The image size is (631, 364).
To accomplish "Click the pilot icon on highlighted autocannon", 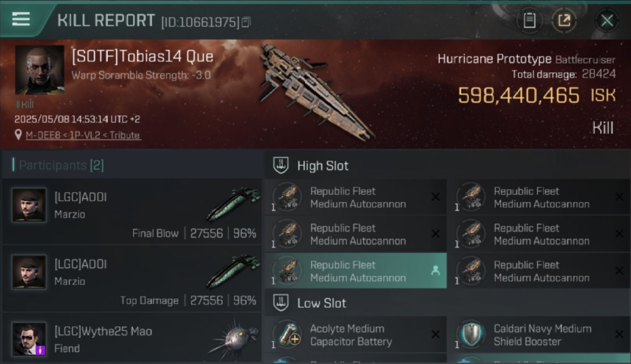I will [435, 271].
